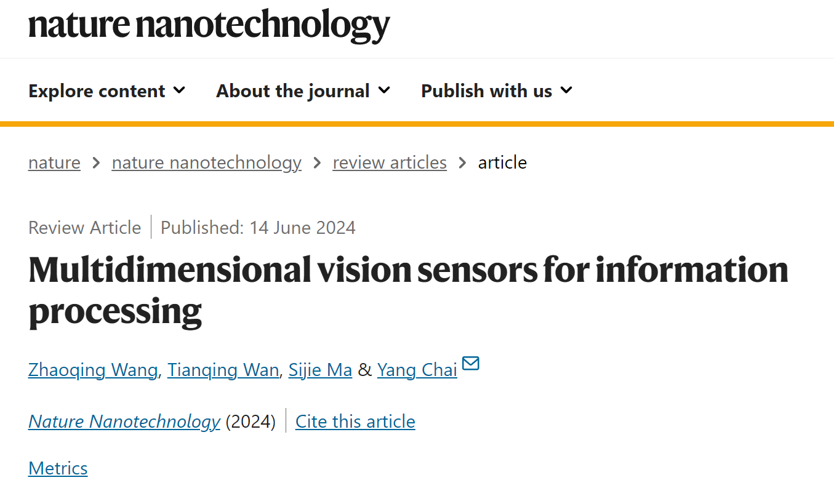834x504 pixels.
Task: Open the italic Nature Nanotechnology journal link
Action: pos(124,422)
